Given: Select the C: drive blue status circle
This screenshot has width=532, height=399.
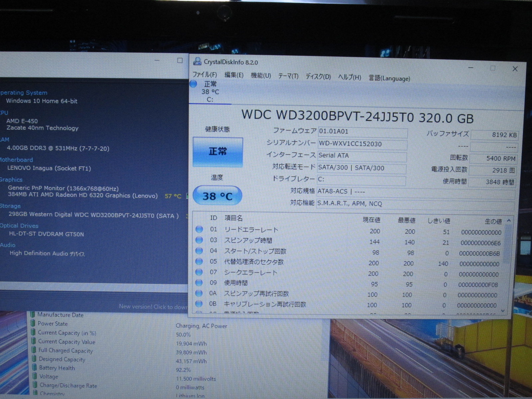Looking at the screenshot, I should pos(194,84).
